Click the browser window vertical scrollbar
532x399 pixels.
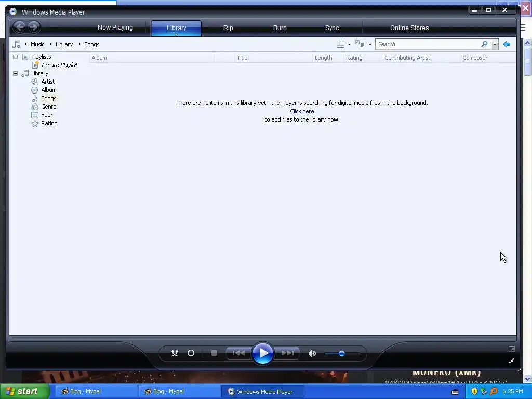click(x=528, y=210)
